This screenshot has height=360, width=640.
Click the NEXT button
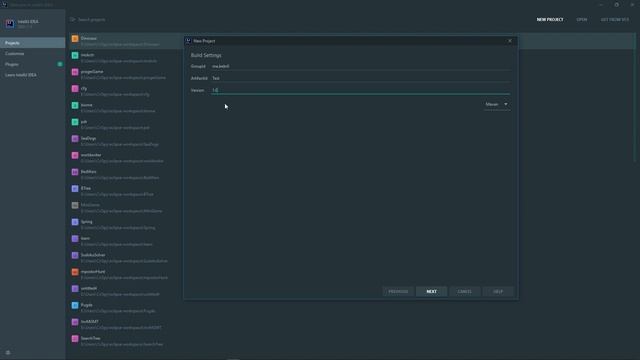[x=431, y=291]
